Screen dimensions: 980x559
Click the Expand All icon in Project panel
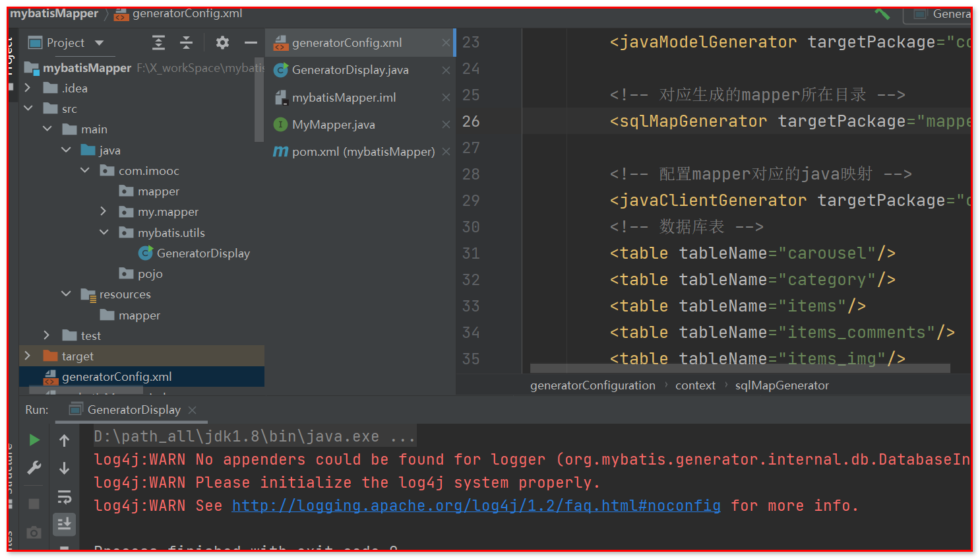158,43
